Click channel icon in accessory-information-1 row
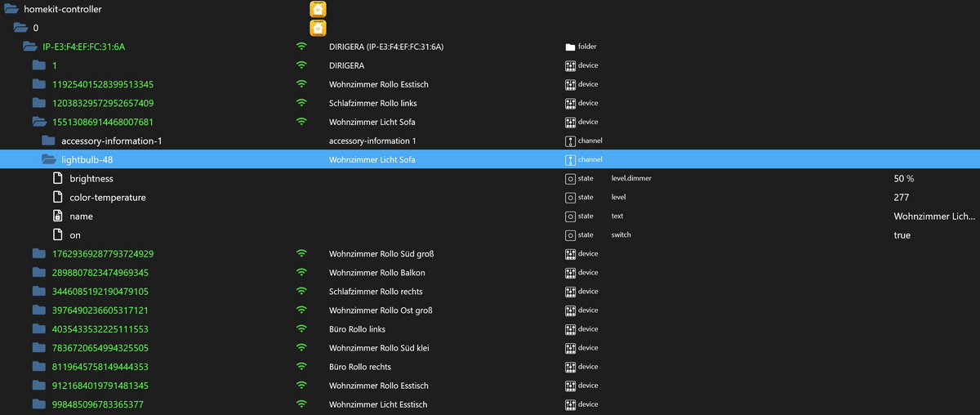The height and width of the screenshot is (415, 980). [x=571, y=141]
